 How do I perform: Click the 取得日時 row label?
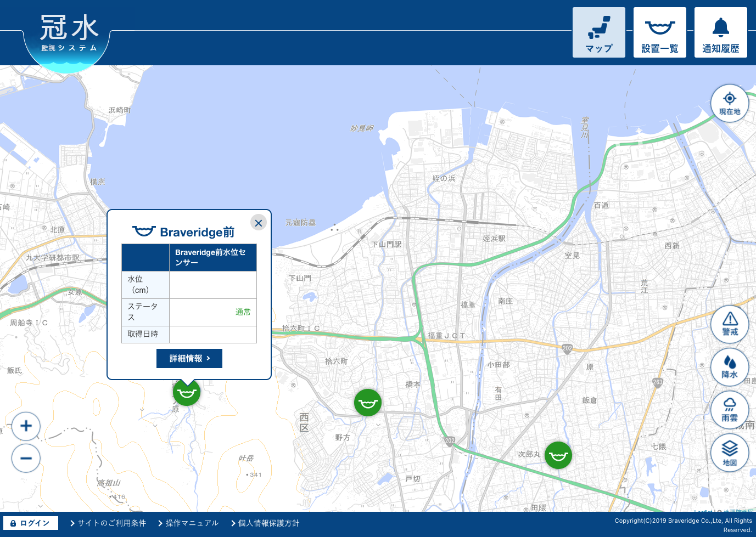point(145,334)
